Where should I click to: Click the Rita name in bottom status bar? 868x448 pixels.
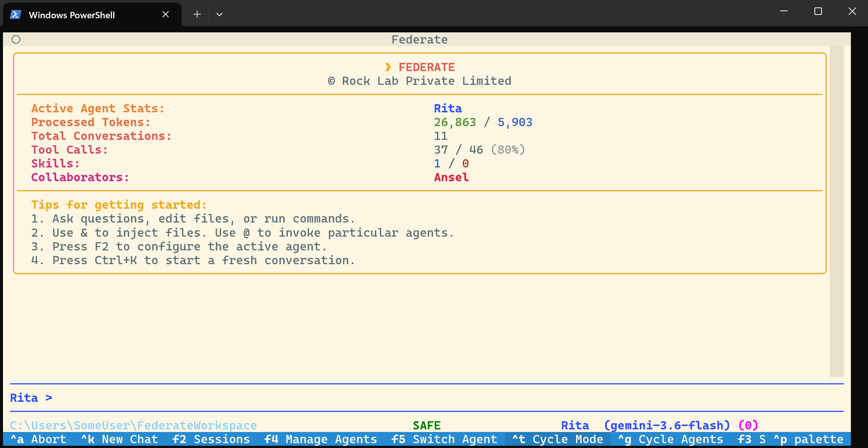click(x=575, y=425)
